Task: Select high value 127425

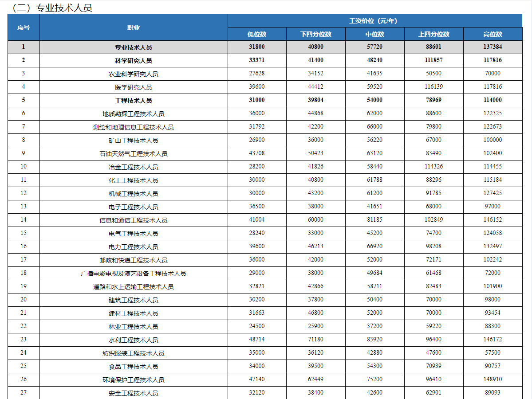Action: 493,193
